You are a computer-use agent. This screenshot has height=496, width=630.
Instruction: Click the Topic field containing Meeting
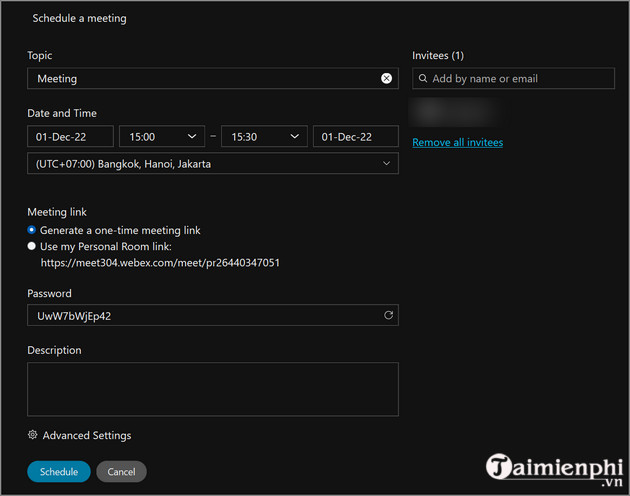click(x=200, y=78)
